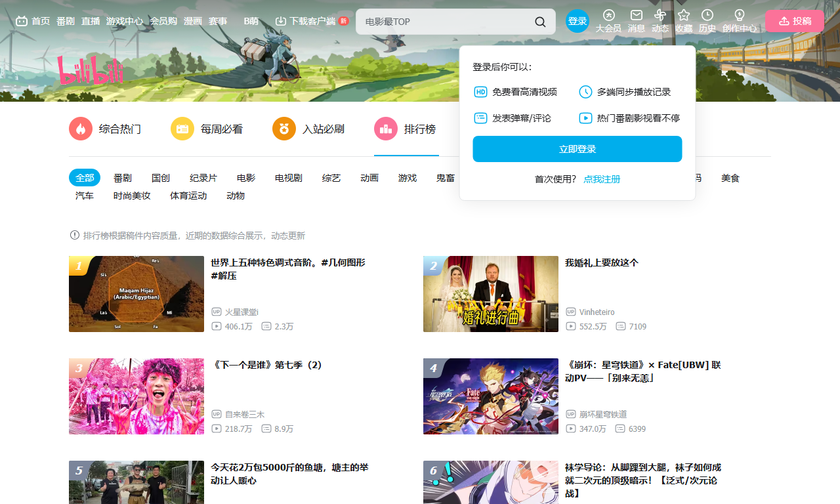Click the 入站必刷 medal icon
The image size is (840, 504).
pos(284,129)
